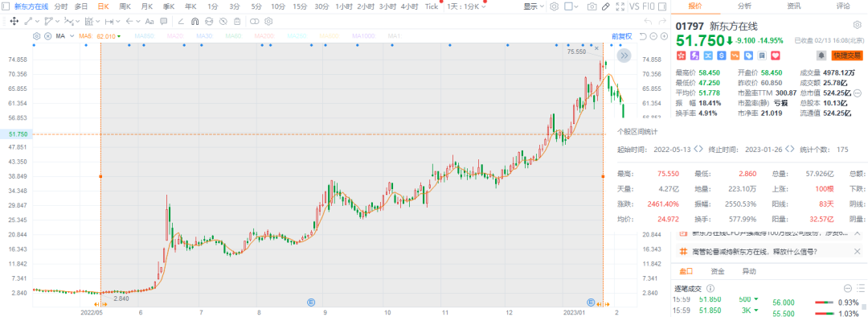868x317 pixels.
Task: Switch to 分时 time-sharing chart
Action: [x=61, y=6]
